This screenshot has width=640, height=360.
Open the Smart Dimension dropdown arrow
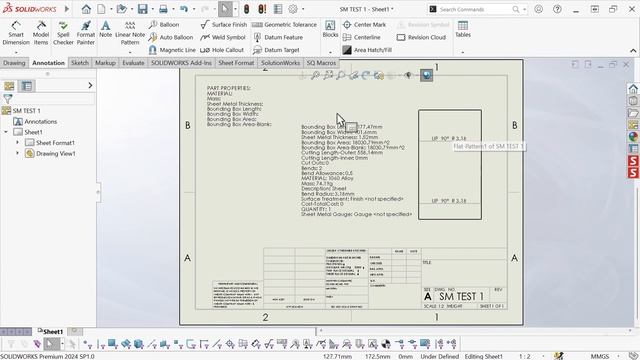16,52
